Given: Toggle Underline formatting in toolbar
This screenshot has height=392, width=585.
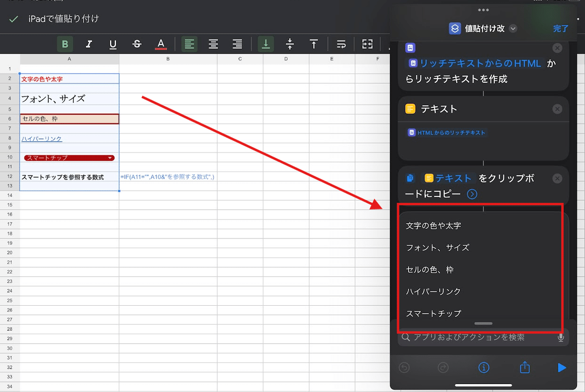Looking at the screenshot, I should click(x=113, y=44).
